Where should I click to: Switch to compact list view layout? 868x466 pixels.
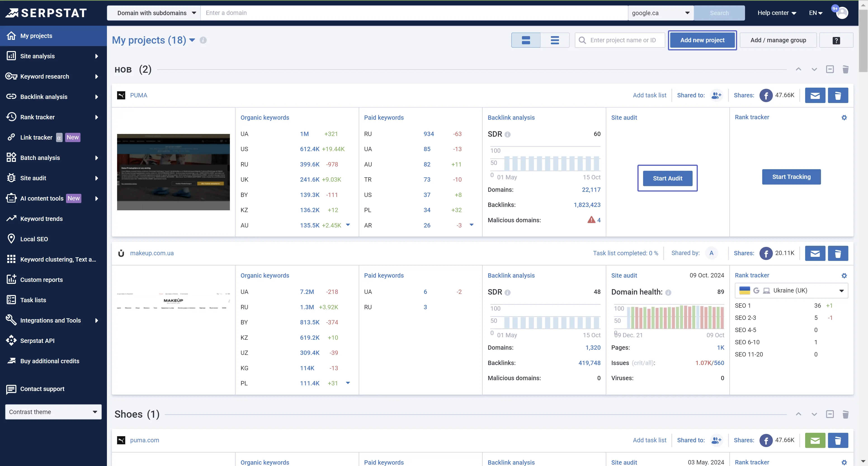pos(555,40)
